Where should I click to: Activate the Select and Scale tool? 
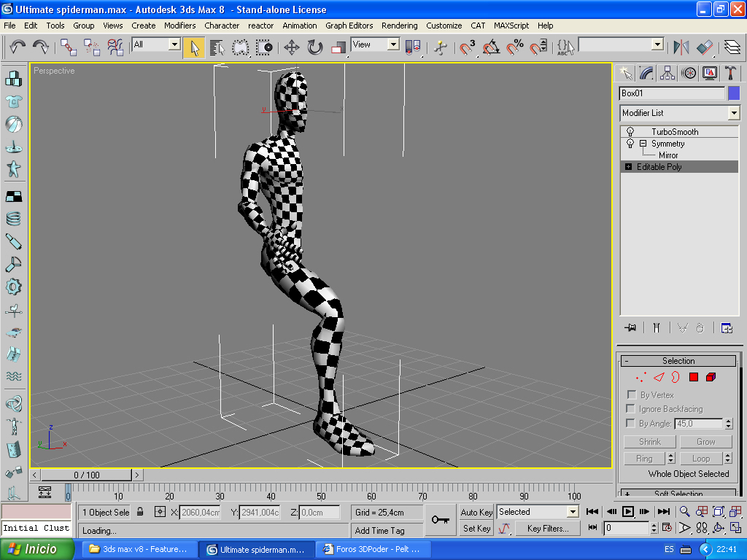[x=338, y=47]
